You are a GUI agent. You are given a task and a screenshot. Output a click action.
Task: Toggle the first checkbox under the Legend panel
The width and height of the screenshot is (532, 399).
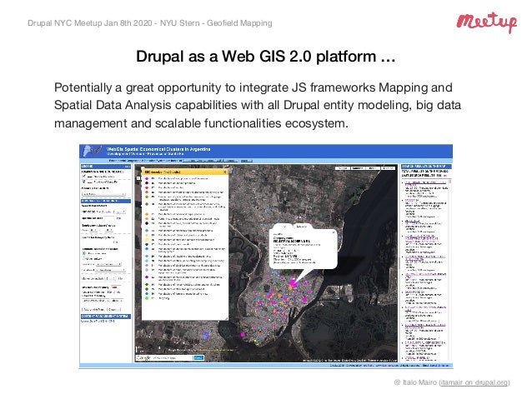[84, 177]
